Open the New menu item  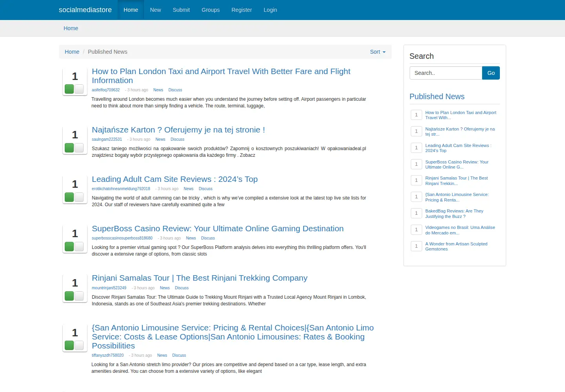click(155, 10)
